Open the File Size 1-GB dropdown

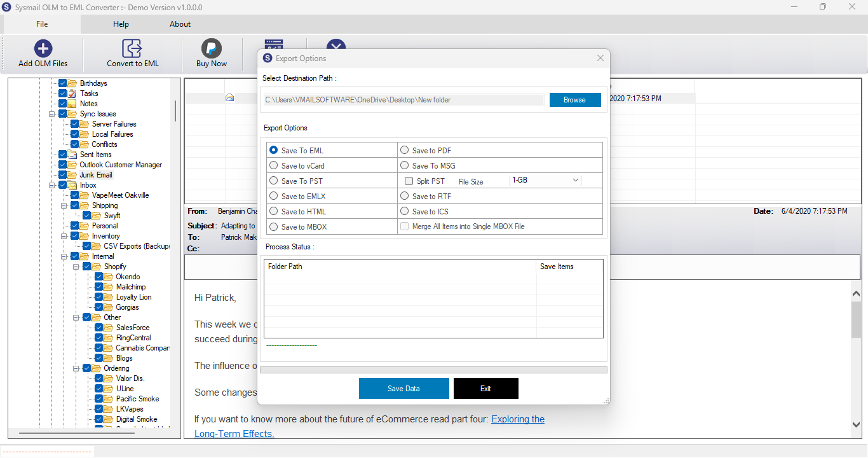pos(546,180)
